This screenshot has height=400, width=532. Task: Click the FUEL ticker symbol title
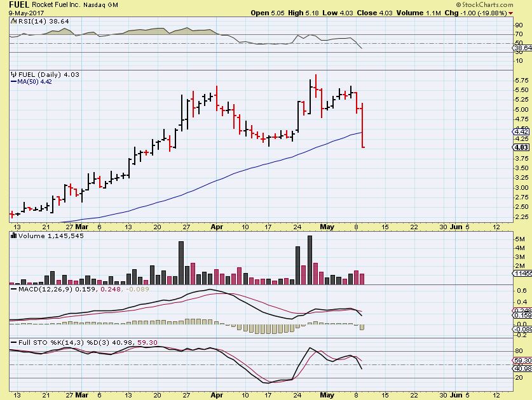tap(19, 4)
